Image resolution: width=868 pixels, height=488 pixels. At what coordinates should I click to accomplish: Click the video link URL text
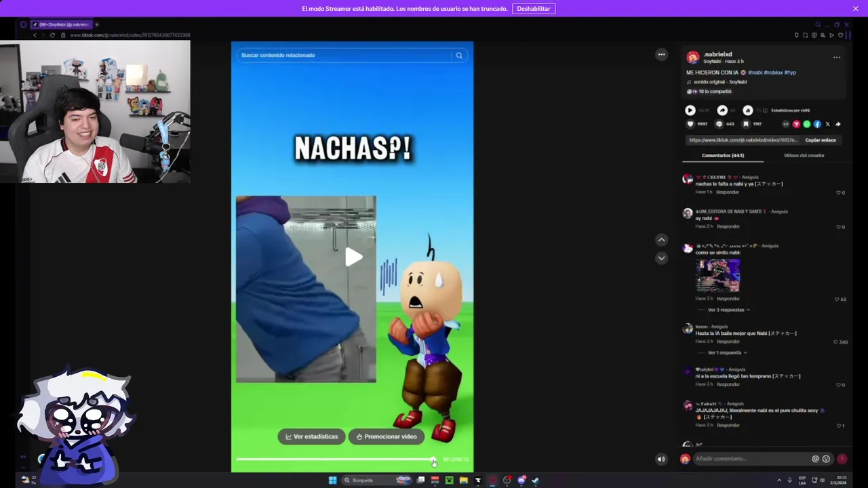pos(743,140)
